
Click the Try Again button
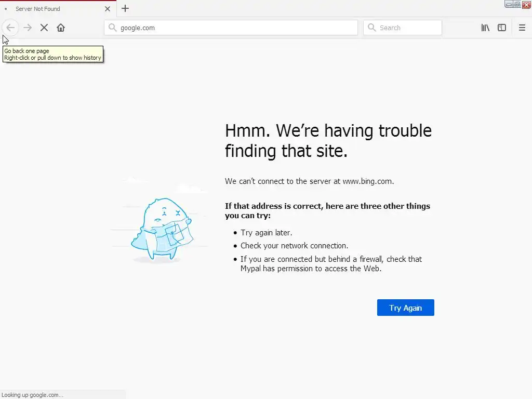click(405, 308)
